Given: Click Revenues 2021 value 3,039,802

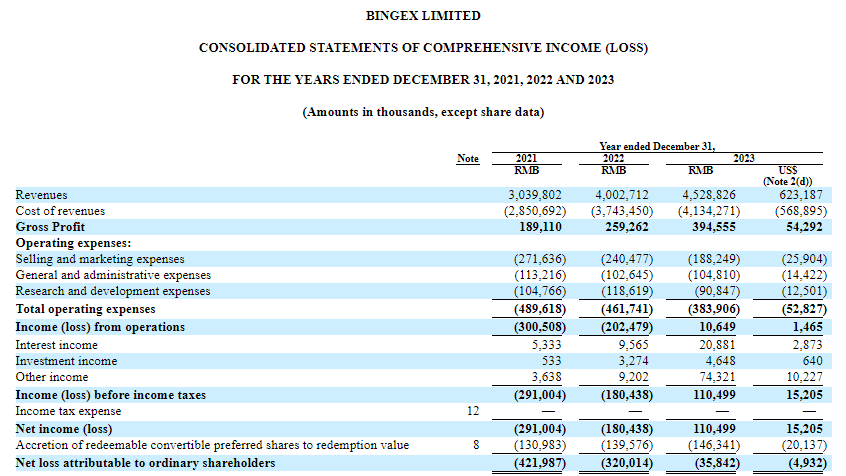Looking at the screenshot, I should tap(535, 195).
